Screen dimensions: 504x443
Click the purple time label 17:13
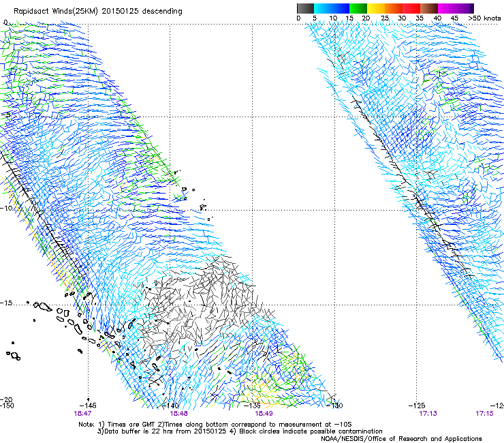[428, 414]
